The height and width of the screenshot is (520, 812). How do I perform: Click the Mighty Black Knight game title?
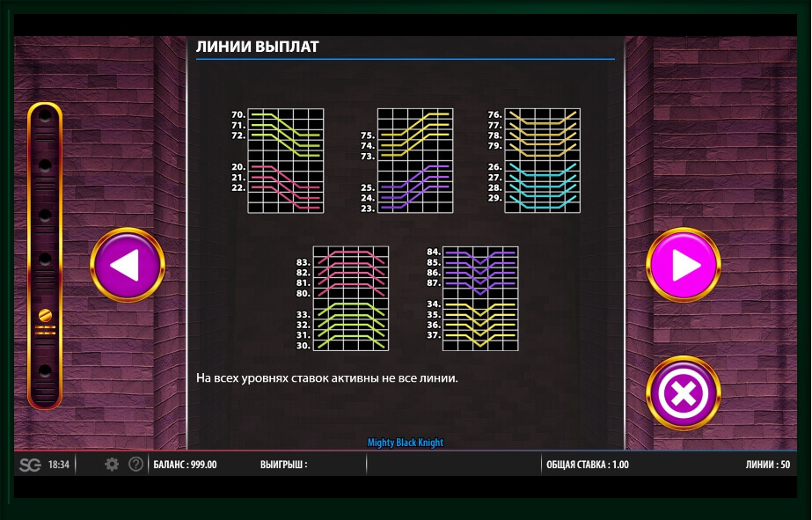(406, 443)
